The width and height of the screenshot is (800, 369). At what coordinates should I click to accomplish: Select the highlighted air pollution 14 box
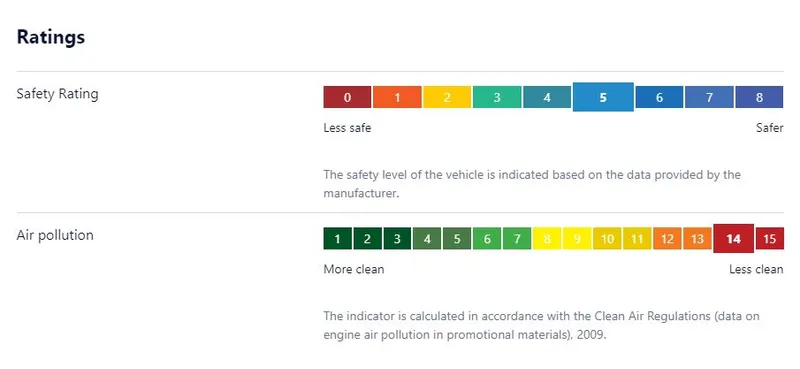(x=733, y=238)
